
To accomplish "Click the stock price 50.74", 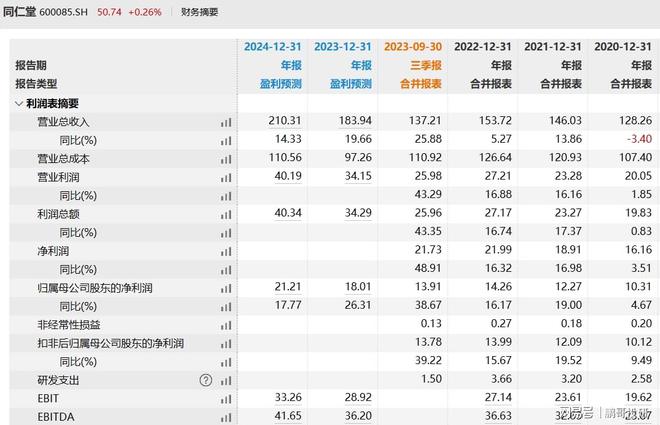I will point(109,12).
